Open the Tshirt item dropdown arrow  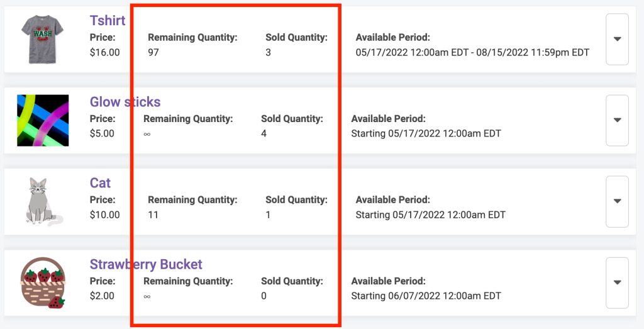617,39
